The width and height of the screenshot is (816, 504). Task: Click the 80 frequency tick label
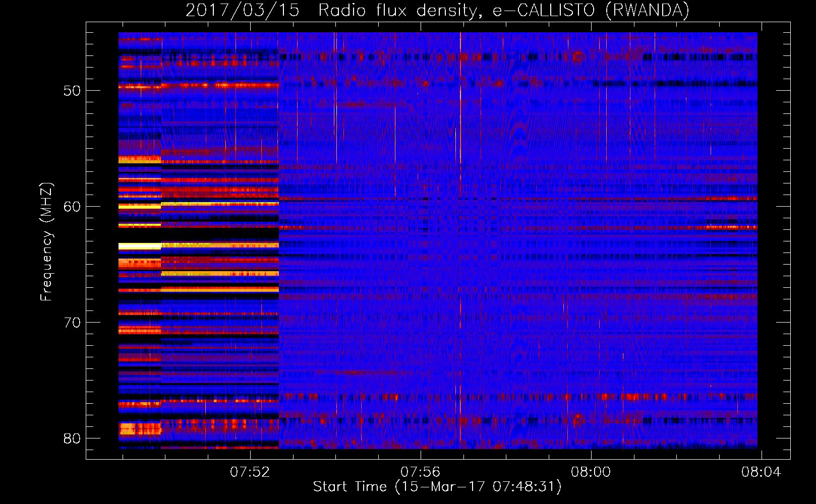click(x=72, y=438)
